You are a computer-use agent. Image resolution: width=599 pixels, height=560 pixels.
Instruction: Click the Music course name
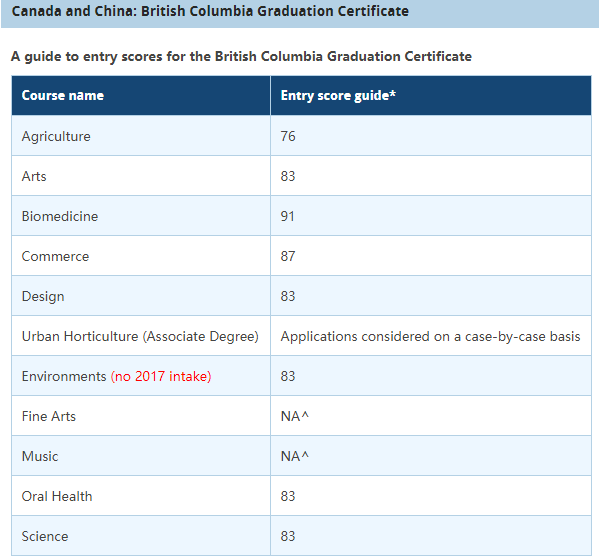(40, 456)
